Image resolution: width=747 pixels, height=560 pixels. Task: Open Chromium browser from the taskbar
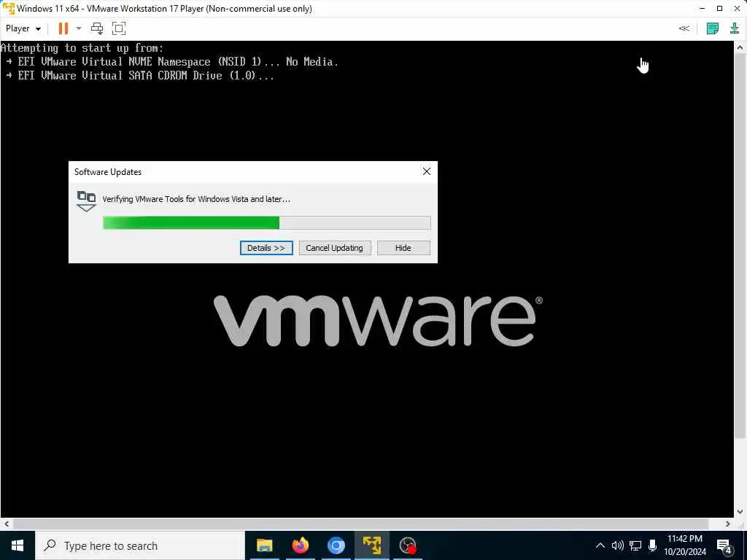pyautogui.click(x=336, y=545)
